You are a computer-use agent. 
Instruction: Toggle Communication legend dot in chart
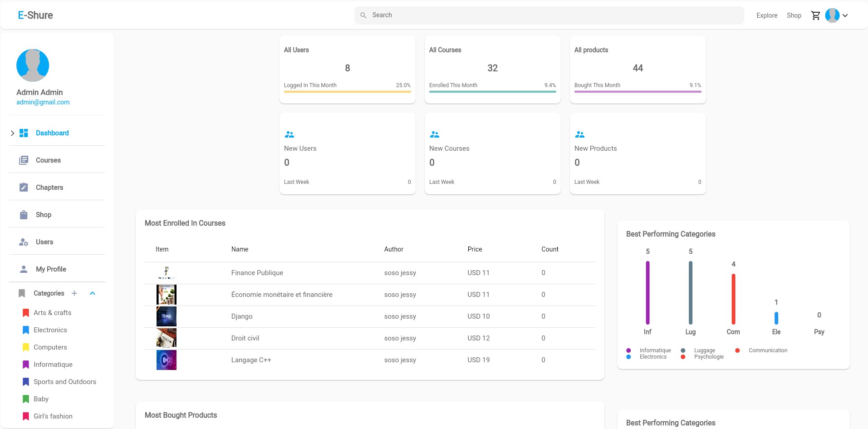point(737,350)
